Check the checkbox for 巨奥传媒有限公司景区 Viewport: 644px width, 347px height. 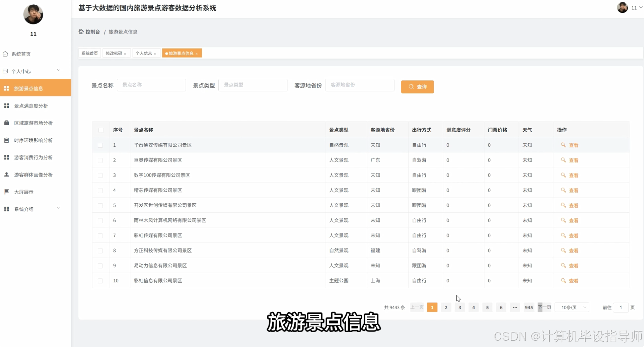point(101,160)
